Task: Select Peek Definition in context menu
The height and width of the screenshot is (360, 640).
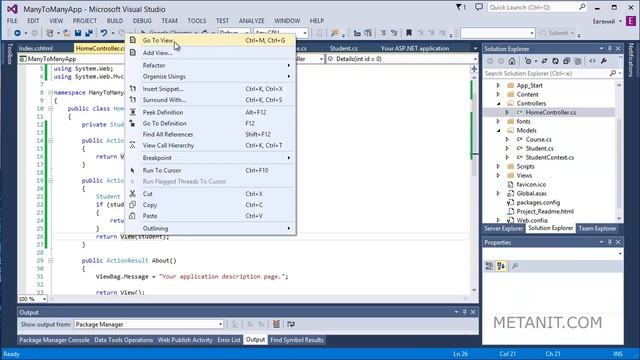Action: [211, 112]
